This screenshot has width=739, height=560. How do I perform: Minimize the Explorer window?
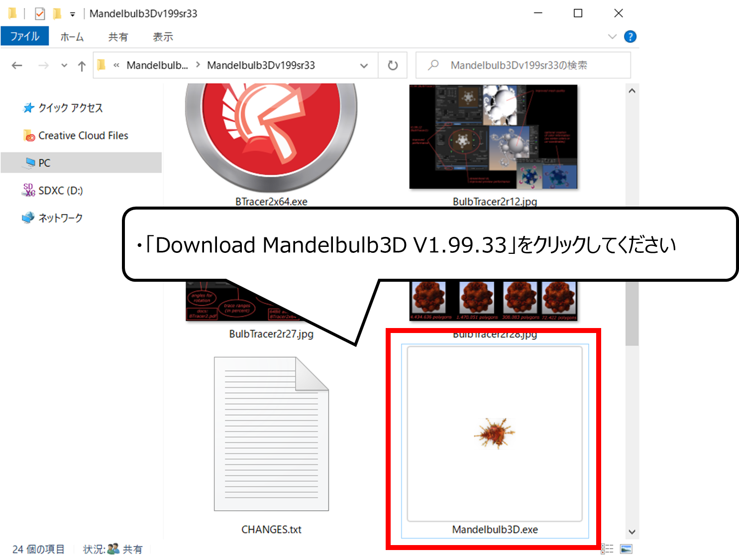point(538,13)
